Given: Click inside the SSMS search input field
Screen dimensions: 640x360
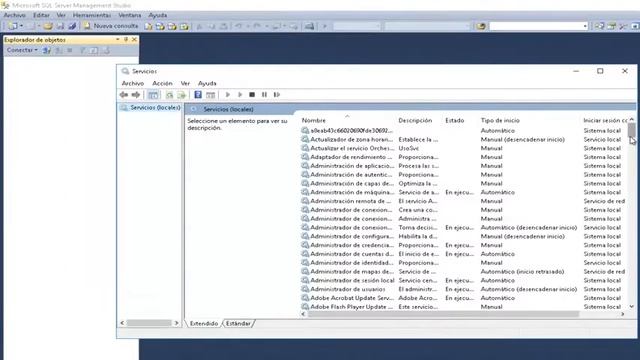Looking at the screenshot, I should point(536,26).
